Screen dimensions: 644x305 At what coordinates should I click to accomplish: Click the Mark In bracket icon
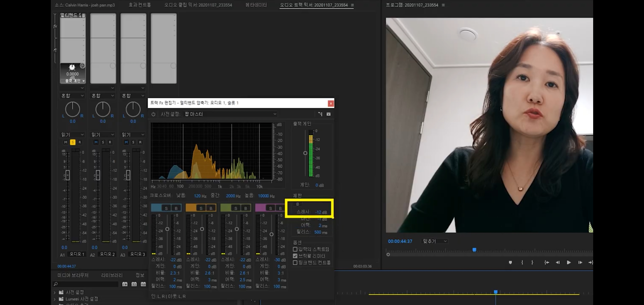coord(522,262)
